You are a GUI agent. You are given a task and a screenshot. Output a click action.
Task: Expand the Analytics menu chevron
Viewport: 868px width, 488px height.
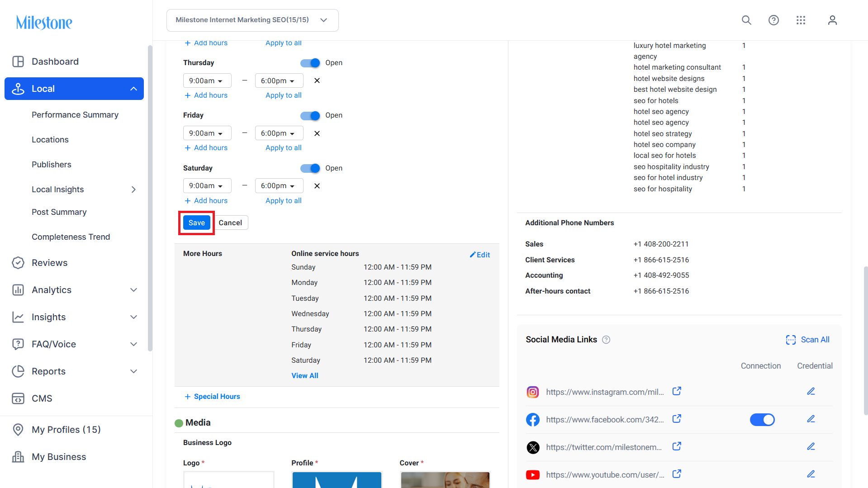click(x=133, y=290)
